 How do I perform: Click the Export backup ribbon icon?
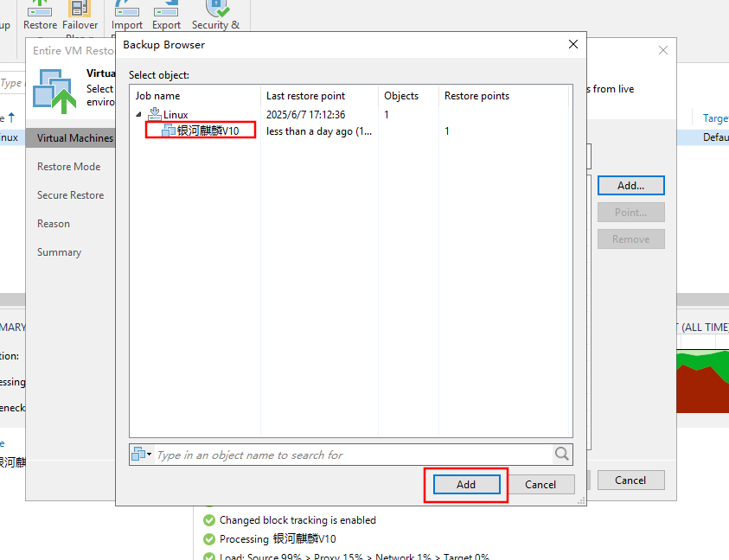pos(166,16)
